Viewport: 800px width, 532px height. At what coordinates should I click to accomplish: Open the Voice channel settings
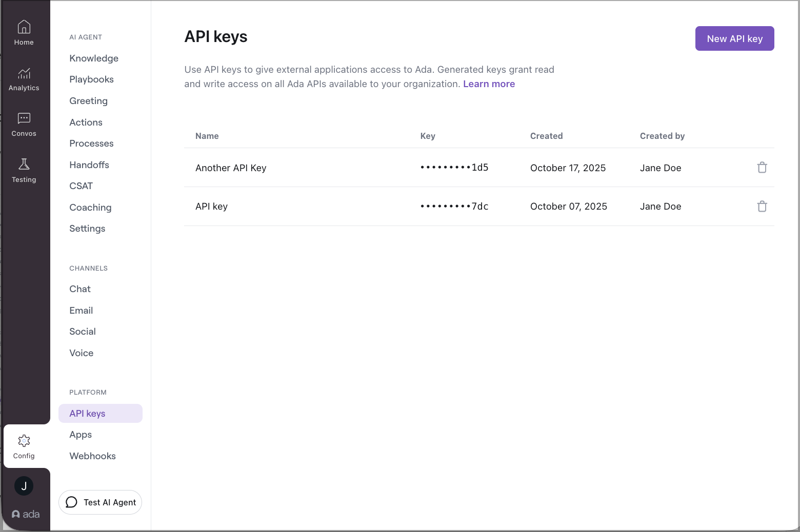(82, 353)
